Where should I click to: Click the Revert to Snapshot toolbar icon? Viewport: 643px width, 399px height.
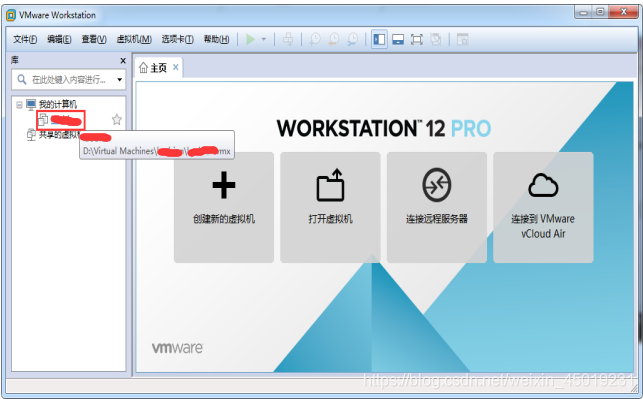pyautogui.click(x=334, y=39)
